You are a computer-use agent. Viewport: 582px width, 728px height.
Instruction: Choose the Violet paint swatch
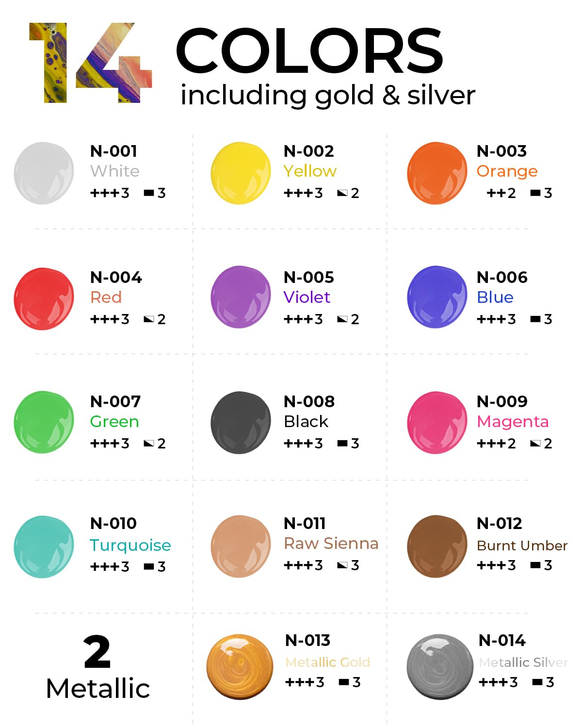point(241,297)
